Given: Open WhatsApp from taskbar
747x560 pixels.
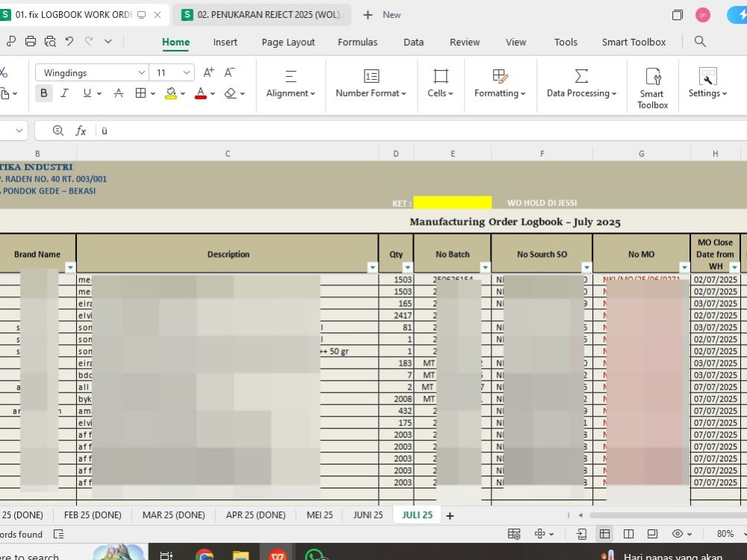Looking at the screenshot, I should point(315,554).
